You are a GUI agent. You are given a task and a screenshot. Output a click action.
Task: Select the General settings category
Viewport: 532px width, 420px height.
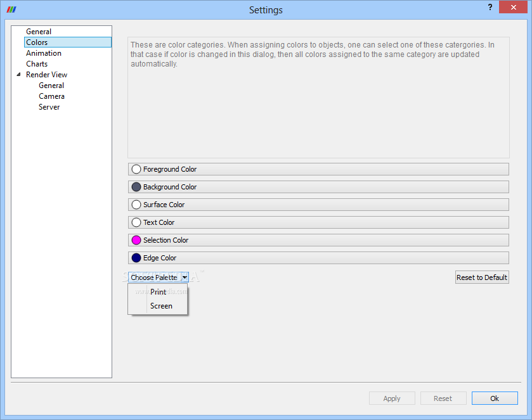point(39,32)
